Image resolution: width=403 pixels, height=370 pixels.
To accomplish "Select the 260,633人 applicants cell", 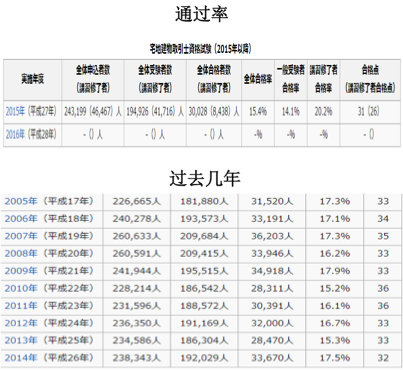I will pos(137,236).
